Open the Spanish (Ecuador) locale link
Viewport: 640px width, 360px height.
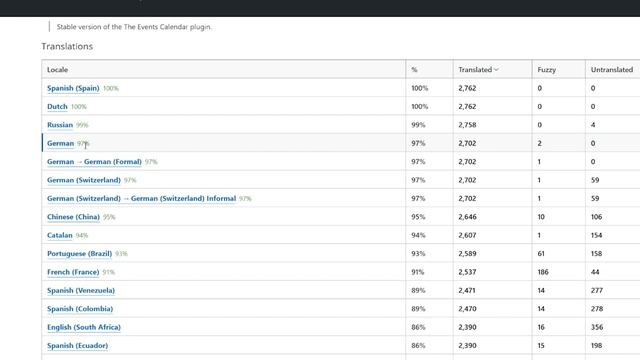click(x=78, y=345)
